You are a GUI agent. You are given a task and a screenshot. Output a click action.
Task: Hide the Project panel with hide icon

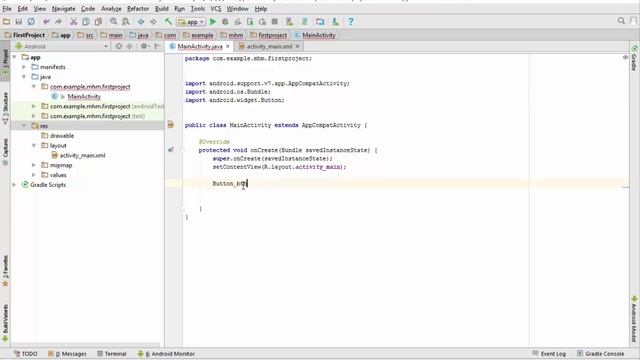pos(157,46)
